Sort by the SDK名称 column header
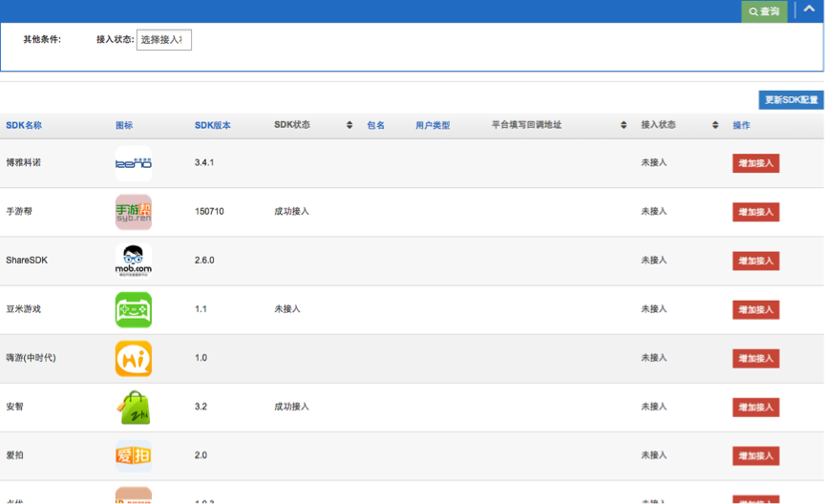Viewport: 826px width, 504px height. click(24, 125)
